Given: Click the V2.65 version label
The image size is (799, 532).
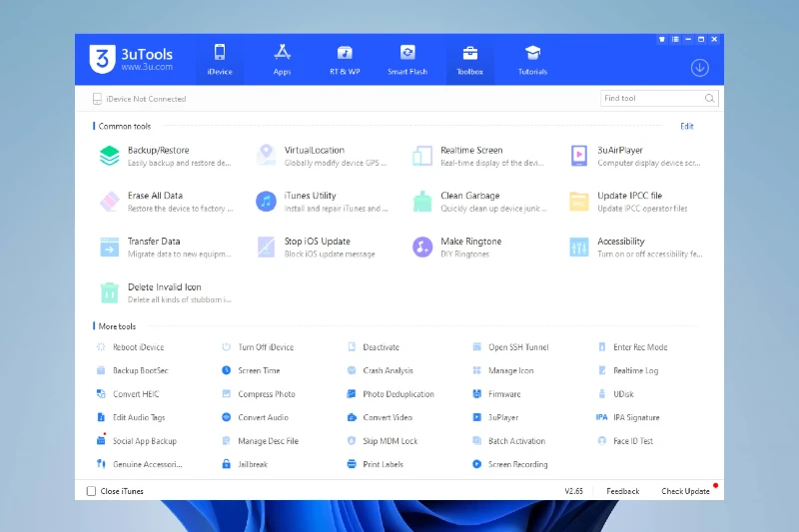Looking at the screenshot, I should [573, 491].
